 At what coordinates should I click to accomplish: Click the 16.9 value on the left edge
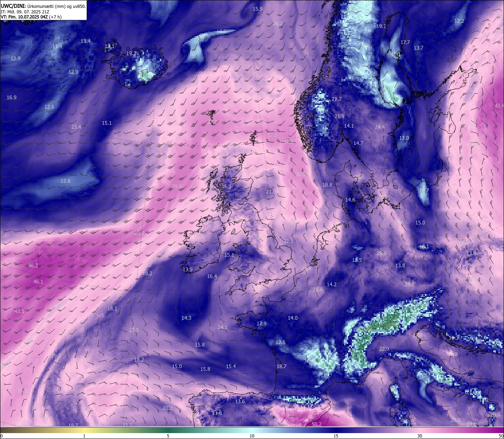pyautogui.click(x=11, y=97)
